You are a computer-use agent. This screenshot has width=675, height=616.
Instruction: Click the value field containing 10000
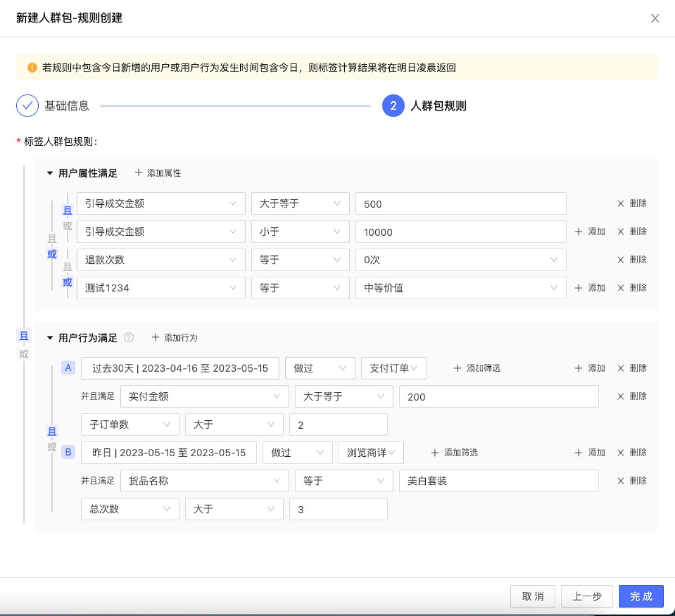(461, 232)
